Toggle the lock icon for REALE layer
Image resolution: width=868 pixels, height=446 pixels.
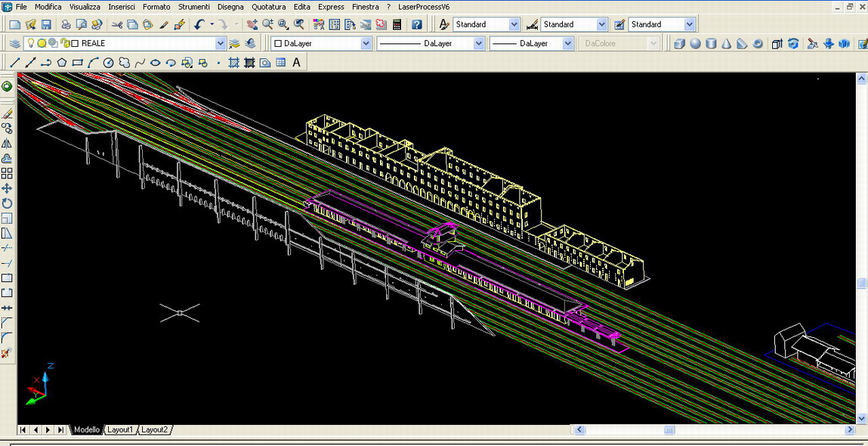[x=65, y=44]
